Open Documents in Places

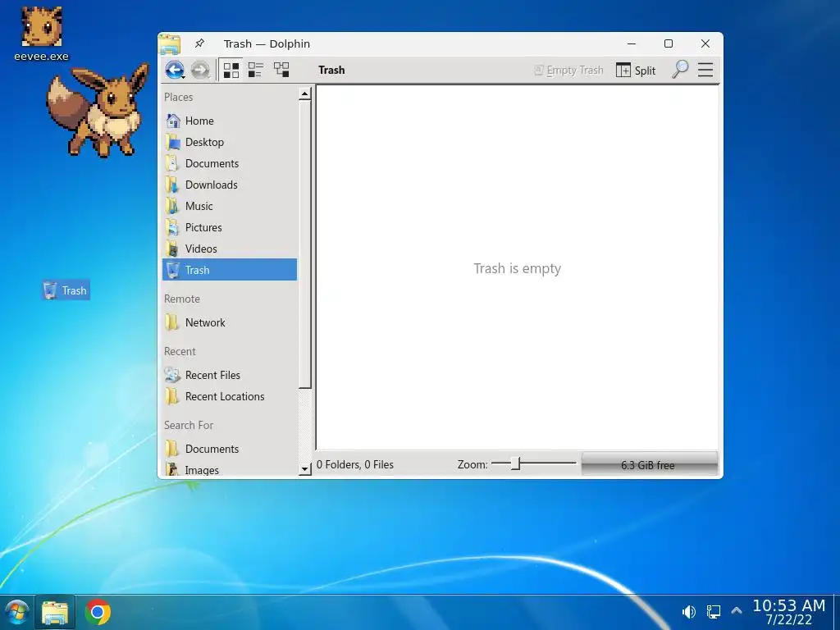230,163
